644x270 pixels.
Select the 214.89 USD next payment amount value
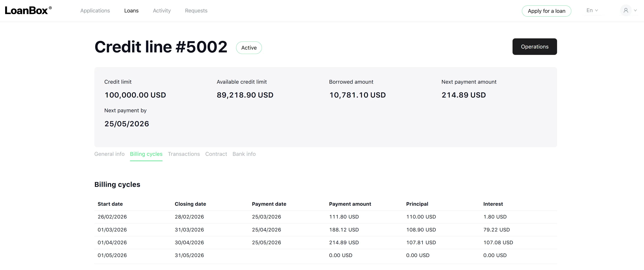464,95
